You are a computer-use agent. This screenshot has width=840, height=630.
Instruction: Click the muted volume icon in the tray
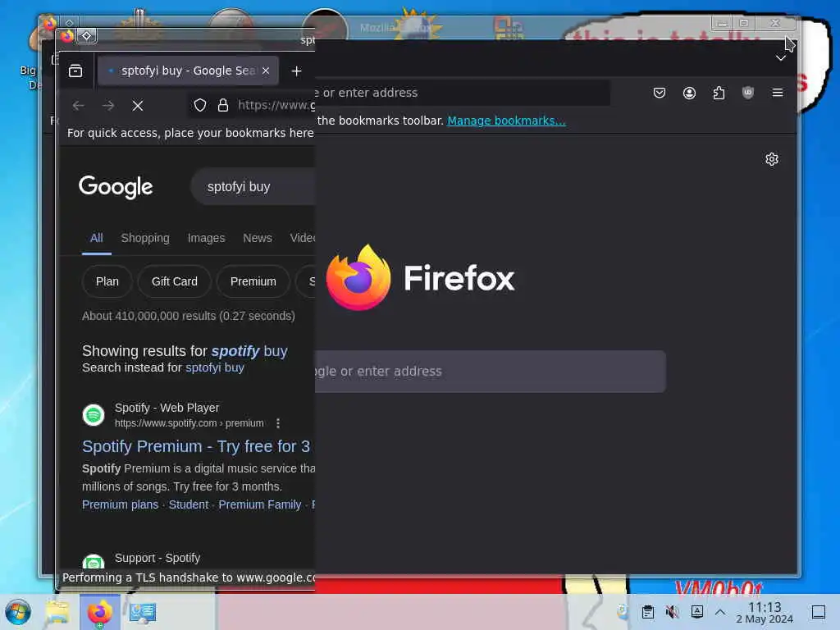(x=672, y=612)
